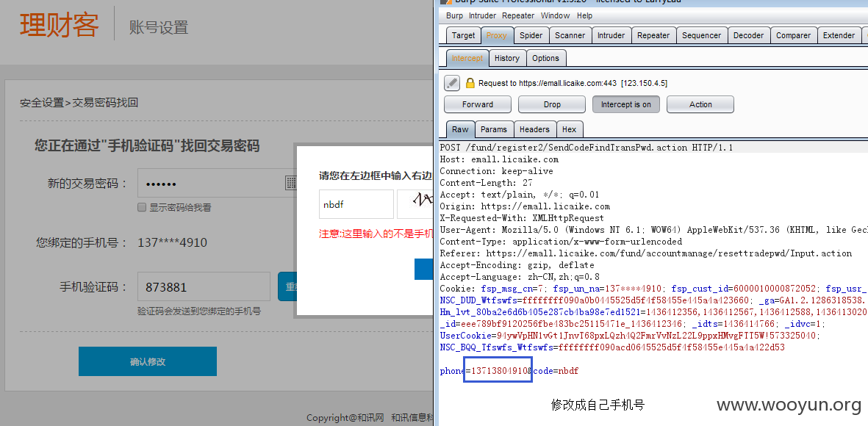Click the Copyright@和讯网 footer text
The image size is (868, 426).
click(x=345, y=418)
